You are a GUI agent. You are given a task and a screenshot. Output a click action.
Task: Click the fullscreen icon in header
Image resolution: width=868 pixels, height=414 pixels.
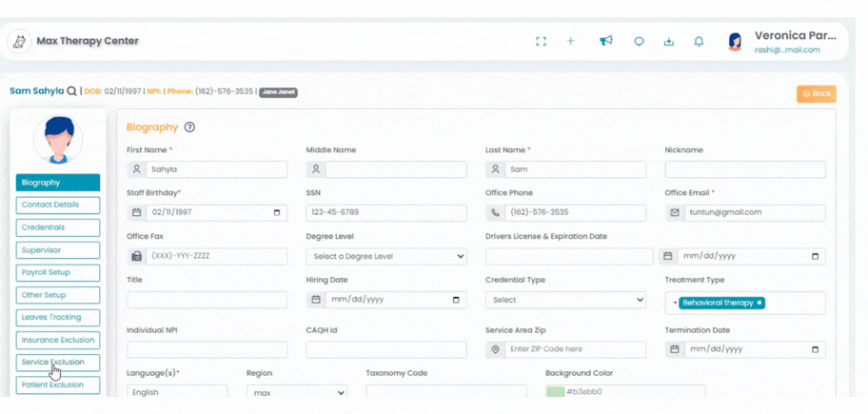(541, 41)
